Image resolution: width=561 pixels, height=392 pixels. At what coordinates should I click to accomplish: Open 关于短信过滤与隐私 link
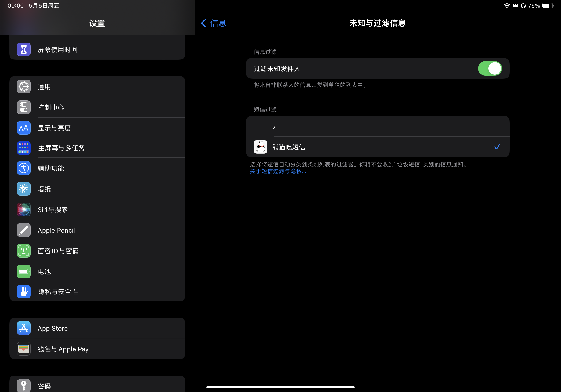pos(278,171)
